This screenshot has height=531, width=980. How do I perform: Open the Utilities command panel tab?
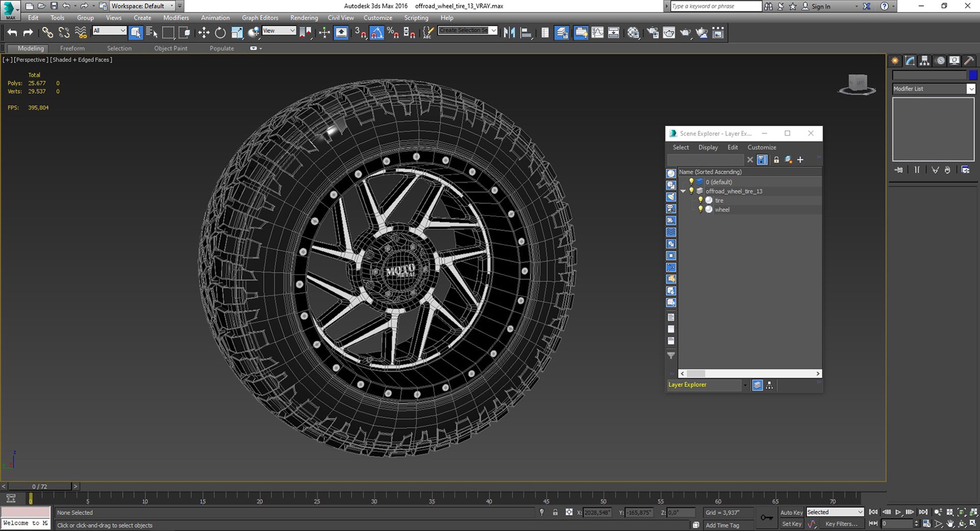tap(969, 61)
